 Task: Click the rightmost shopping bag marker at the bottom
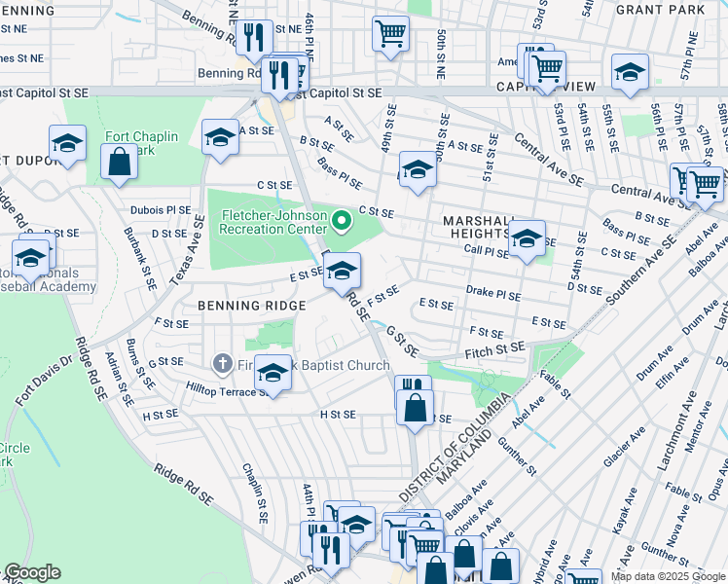501,566
